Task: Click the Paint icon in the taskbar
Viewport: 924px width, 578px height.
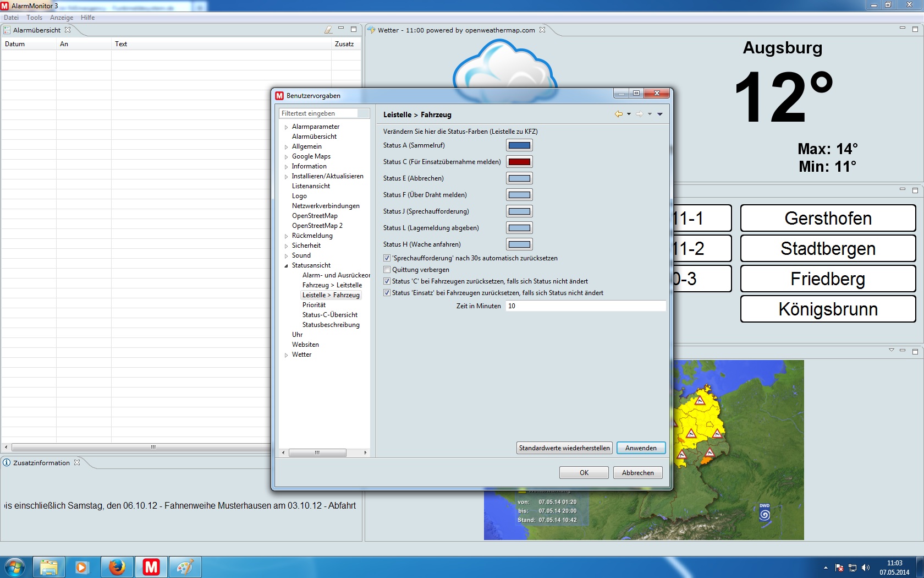Action: (x=185, y=567)
